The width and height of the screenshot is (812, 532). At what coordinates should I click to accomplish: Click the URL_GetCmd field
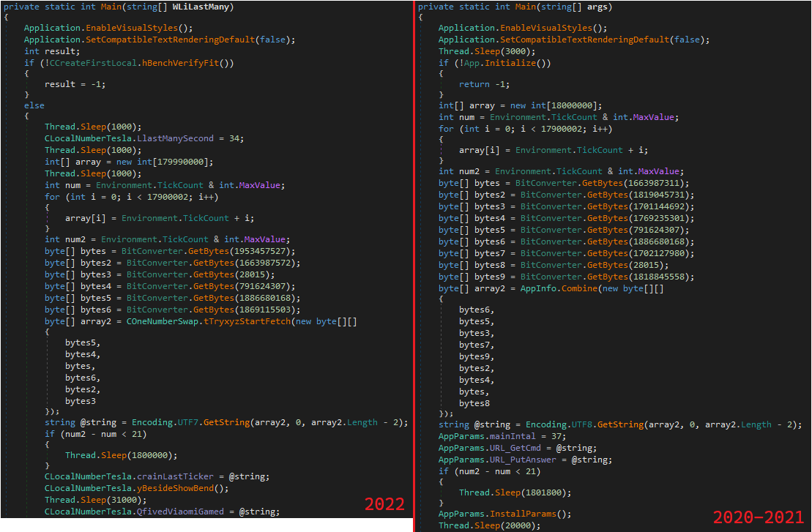click(x=515, y=448)
